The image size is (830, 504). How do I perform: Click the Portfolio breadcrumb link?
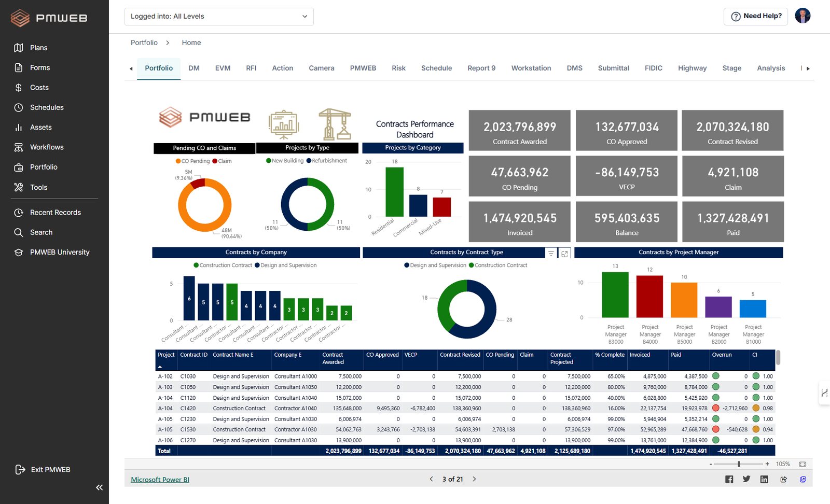tap(144, 43)
